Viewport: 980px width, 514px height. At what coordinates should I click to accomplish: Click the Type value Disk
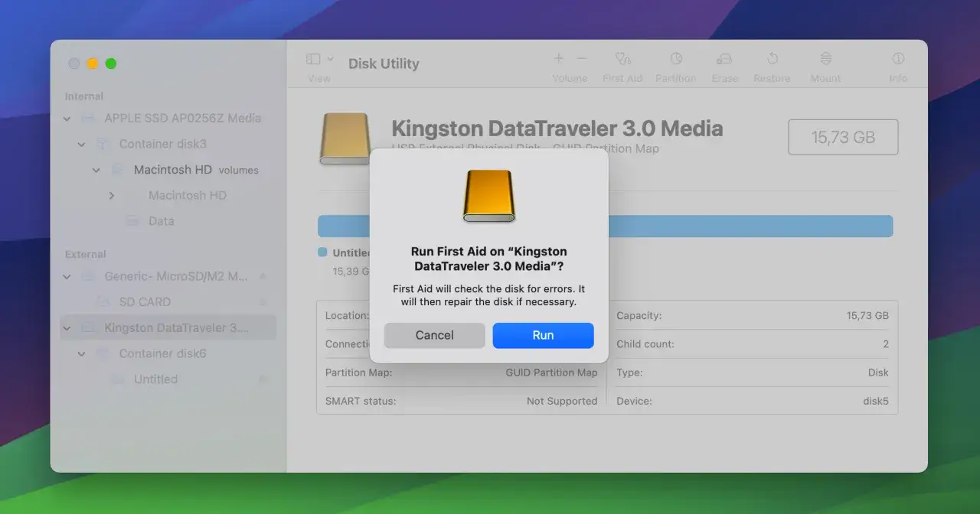click(878, 372)
